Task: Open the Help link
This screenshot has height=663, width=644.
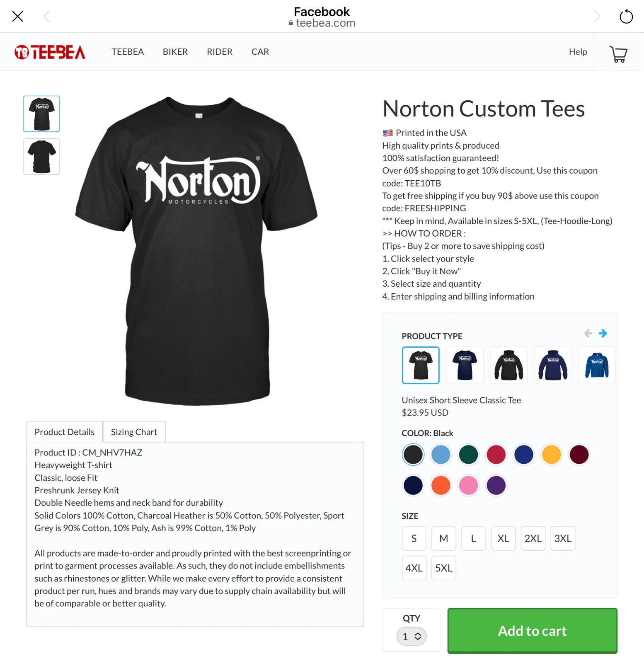Action: (578, 52)
